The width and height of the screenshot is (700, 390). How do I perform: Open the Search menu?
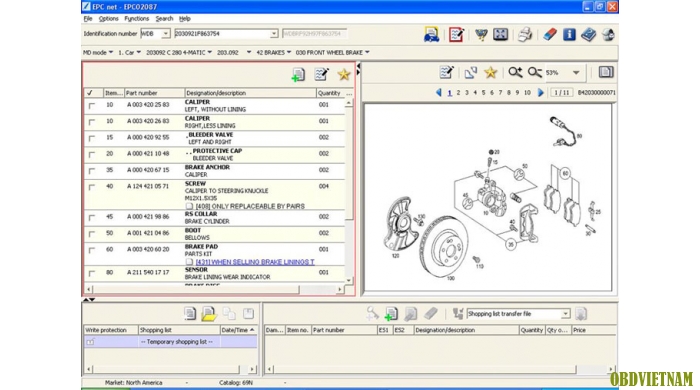tap(164, 19)
